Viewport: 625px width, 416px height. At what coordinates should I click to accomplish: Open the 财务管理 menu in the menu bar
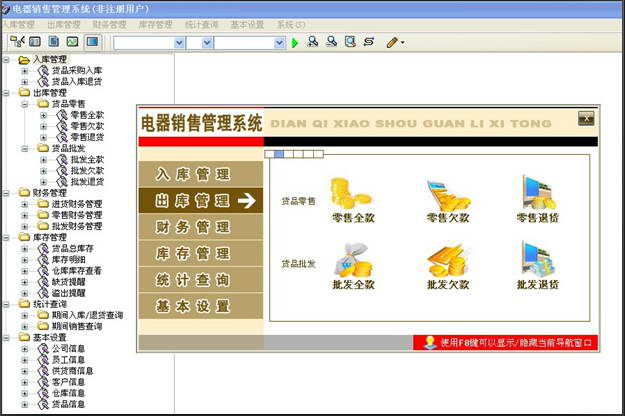click(110, 25)
